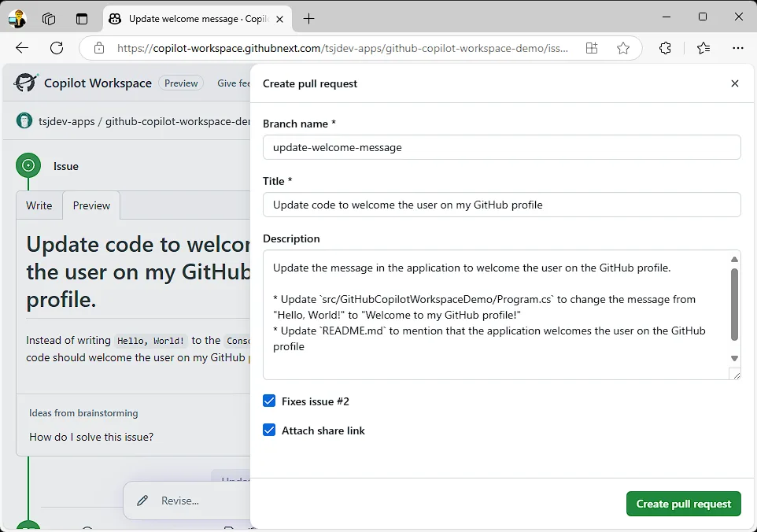
Task: Add page to favorites with star icon
Action: pos(623,48)
